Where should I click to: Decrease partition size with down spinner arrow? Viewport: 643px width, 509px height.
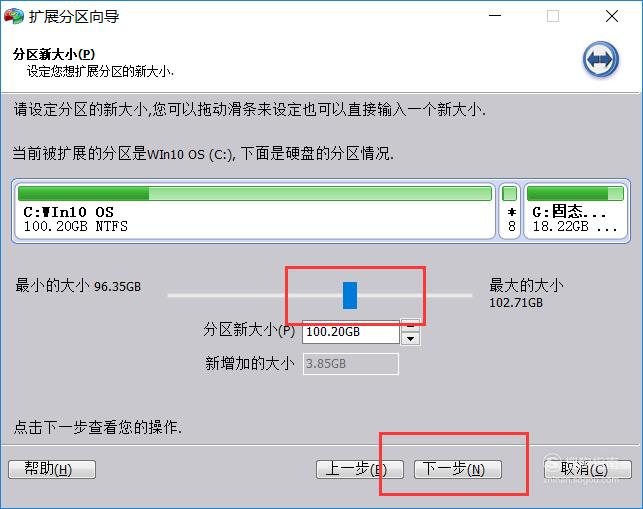pyautogui.click(x=410, y=339)
